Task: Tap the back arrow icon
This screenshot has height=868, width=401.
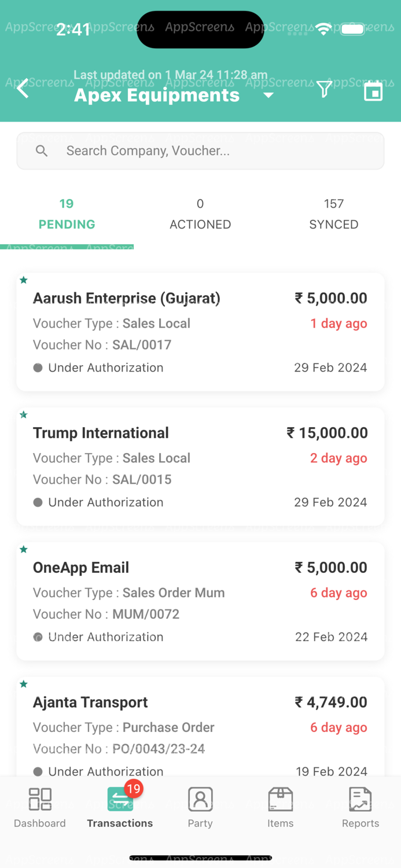Action: point(23,89)
